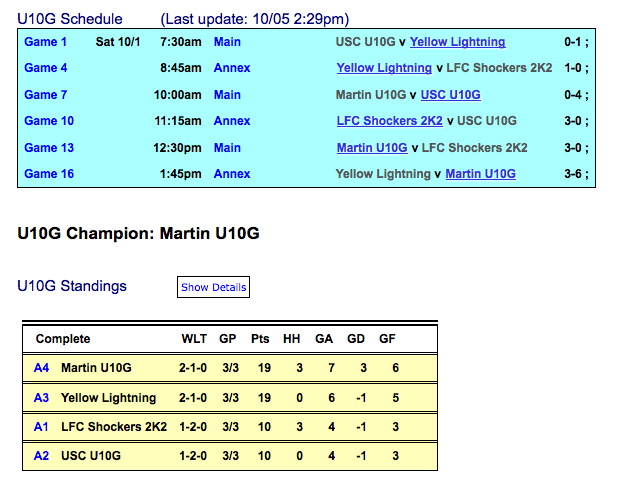Click Yellow Lightning Pts value 19
The image size is (620, 490).
click(x=264, y=397)
